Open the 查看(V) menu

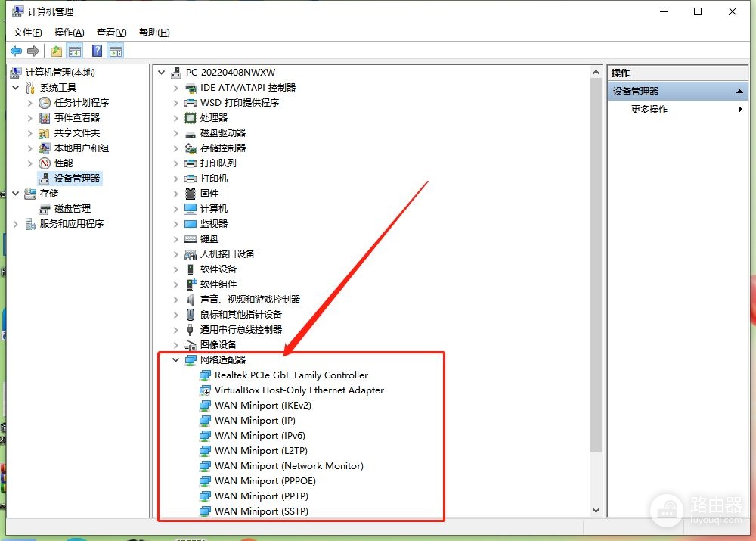tap(111, 33)
